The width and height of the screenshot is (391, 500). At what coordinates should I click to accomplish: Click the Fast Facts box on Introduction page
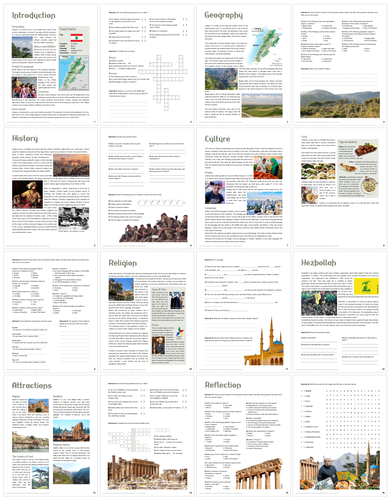coord(74,58)
